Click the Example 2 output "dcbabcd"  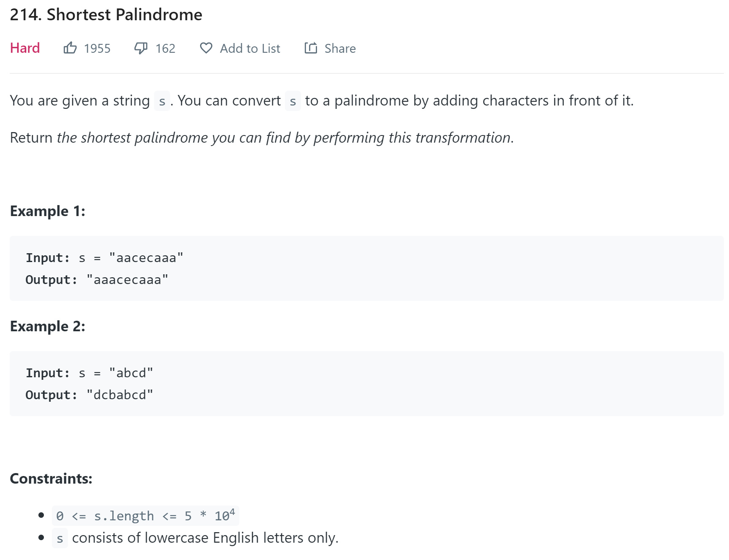tap(119, 395)
